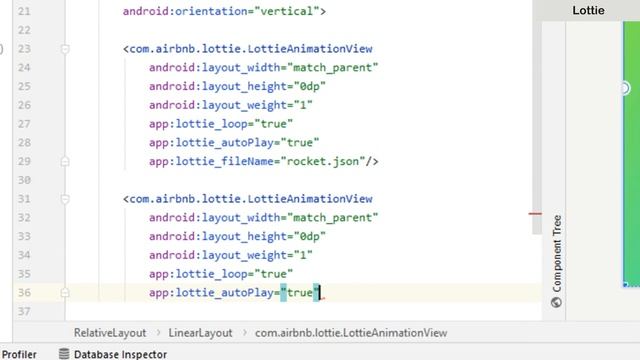
Task: Open the Component Tree side panel
Action: (557, 253)
